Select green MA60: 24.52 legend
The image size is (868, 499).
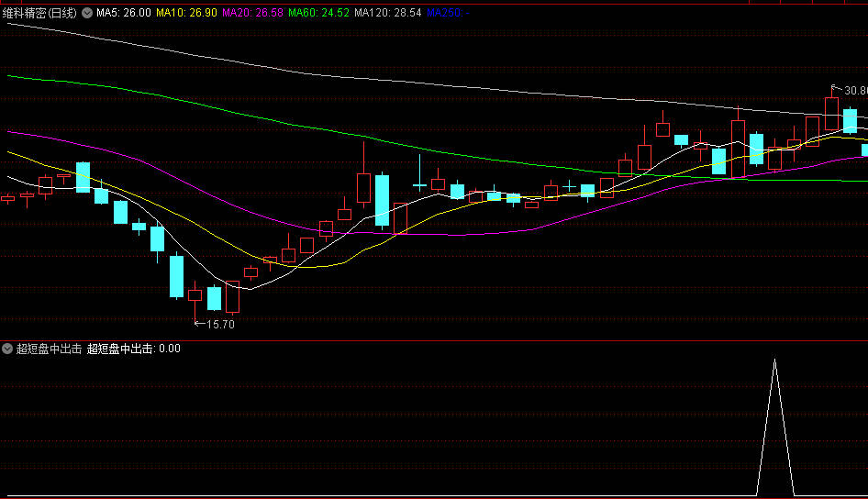tap(319, 13)
